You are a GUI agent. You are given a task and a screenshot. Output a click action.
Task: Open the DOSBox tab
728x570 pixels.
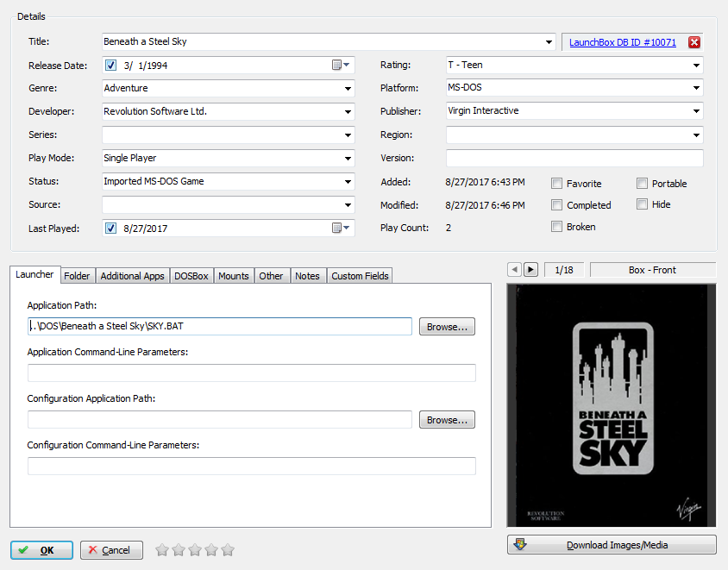tap(191, 276)
